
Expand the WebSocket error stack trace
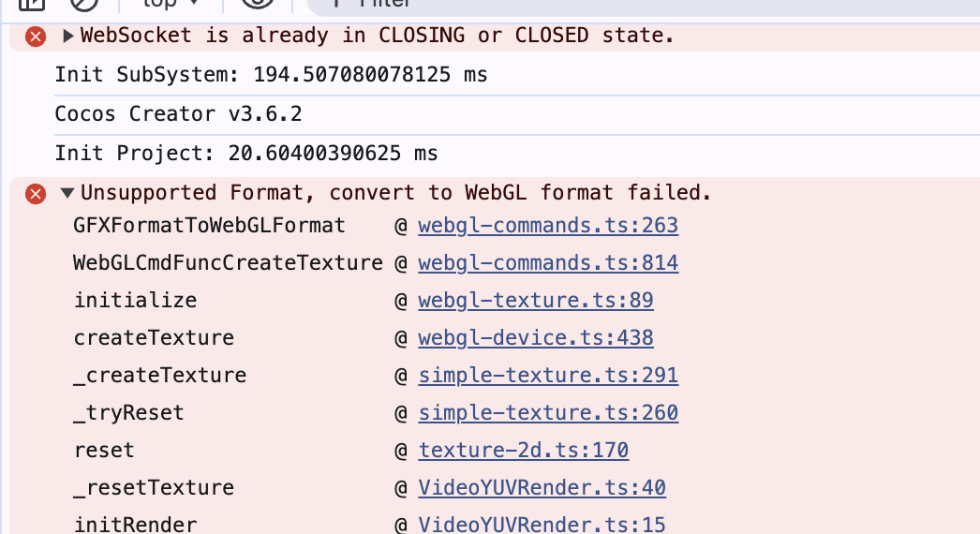pos(67,37)
